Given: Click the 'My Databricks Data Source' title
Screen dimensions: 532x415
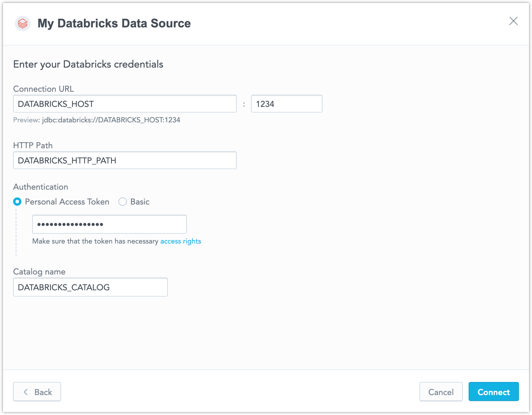Looking at the screenshot, I should tap(114, 23).
